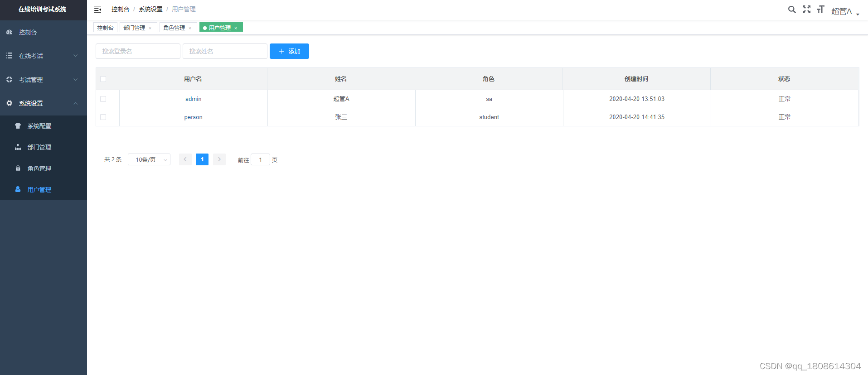Open 系统配置 in the sidebar
868x375 pixels.
[x=44, y=126]
